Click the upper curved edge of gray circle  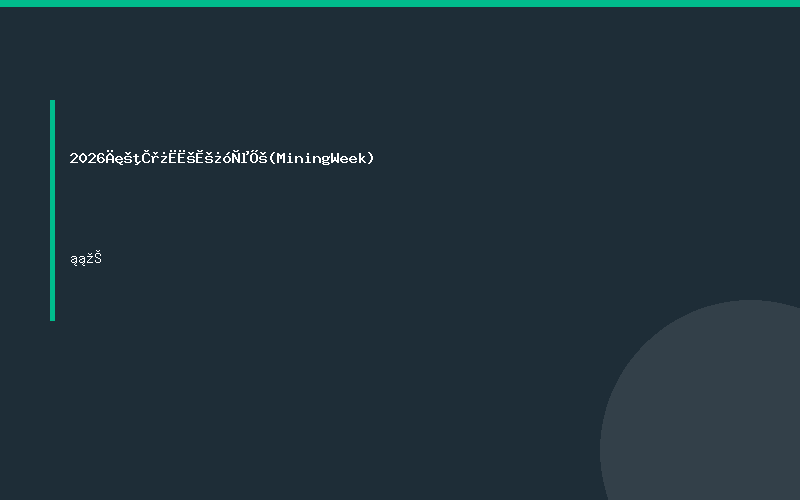click(751, 301)
